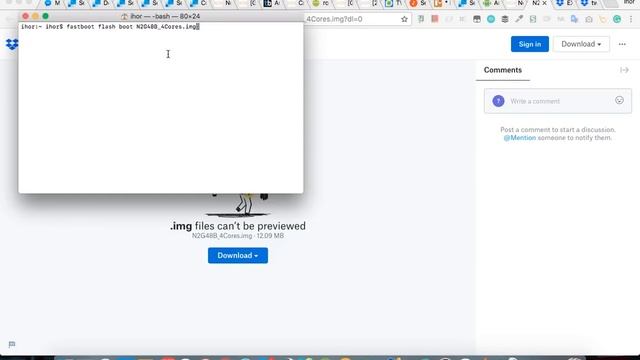This screenshot has width=640, height=360.
Task: Click the blue Sign in button
Action: [x=529, y=44]
